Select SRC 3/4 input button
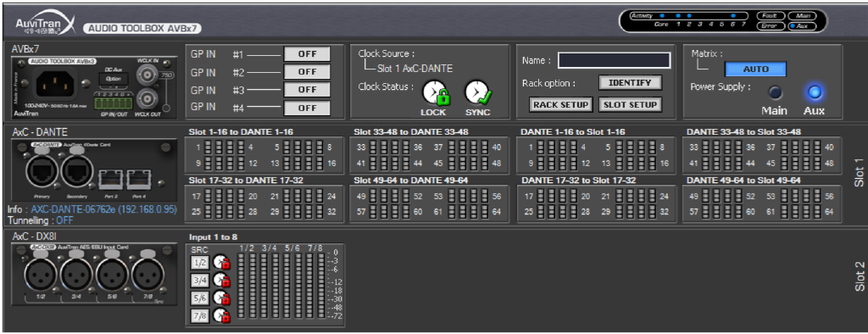This screenshot has width=868, height=334. coord(199,281)
